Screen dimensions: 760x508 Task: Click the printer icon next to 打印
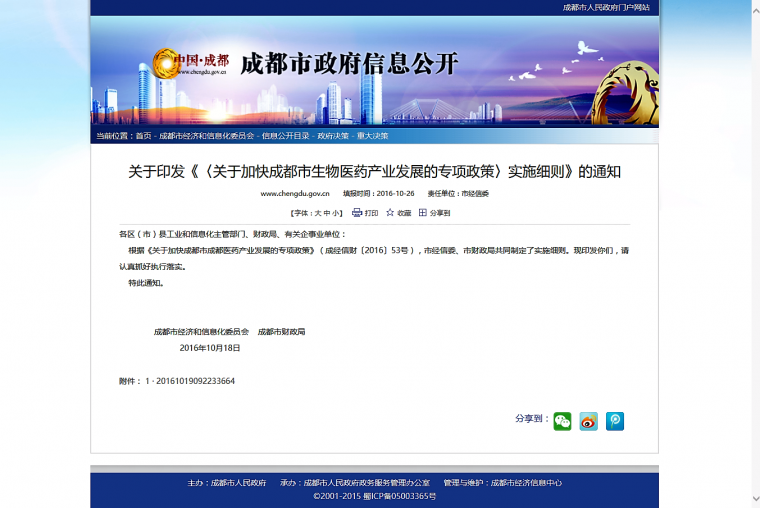coord(357,213)
